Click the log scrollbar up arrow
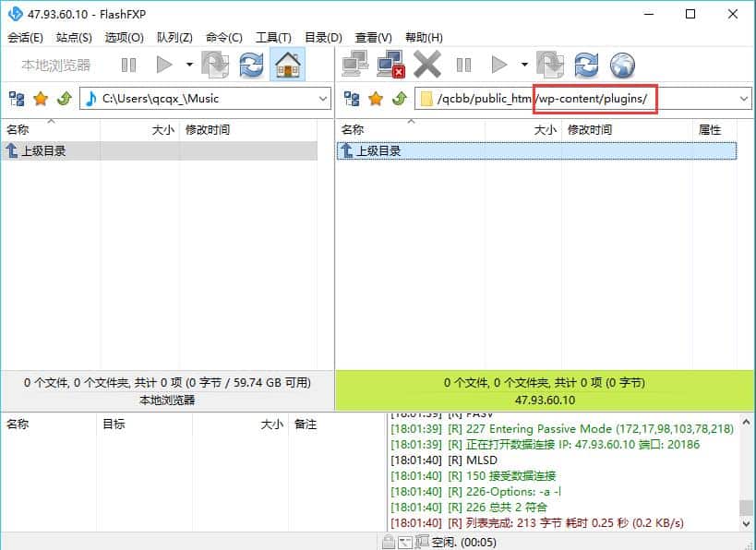Screen dimensions: 756x550 pos(747,423)
